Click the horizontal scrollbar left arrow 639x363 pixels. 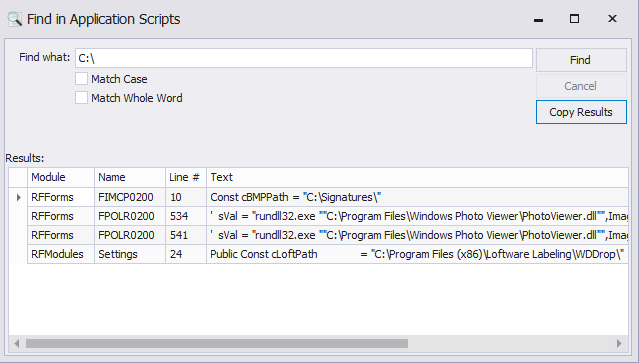pos(17,343)
